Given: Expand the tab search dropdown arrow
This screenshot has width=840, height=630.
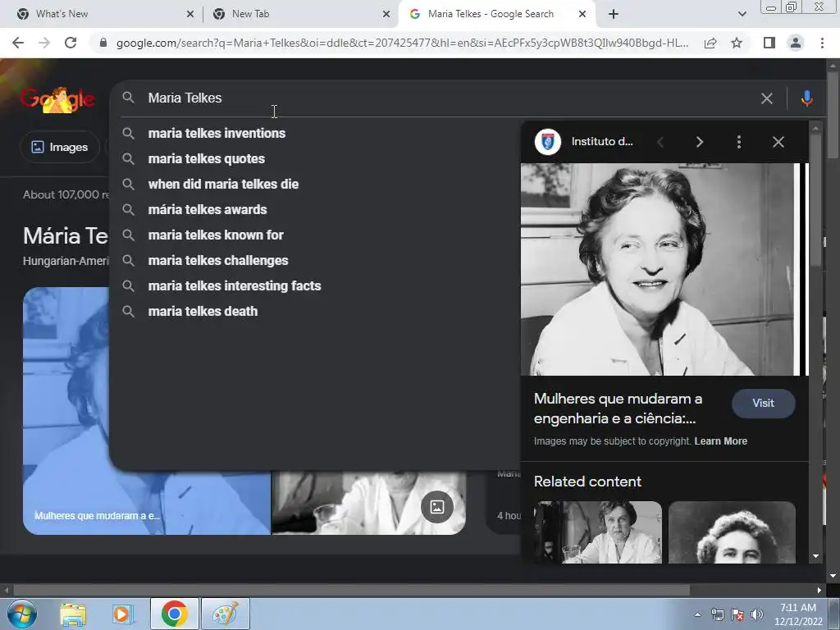Looking at the screenshot, I should pyautogui.click(x=742, y=14).
